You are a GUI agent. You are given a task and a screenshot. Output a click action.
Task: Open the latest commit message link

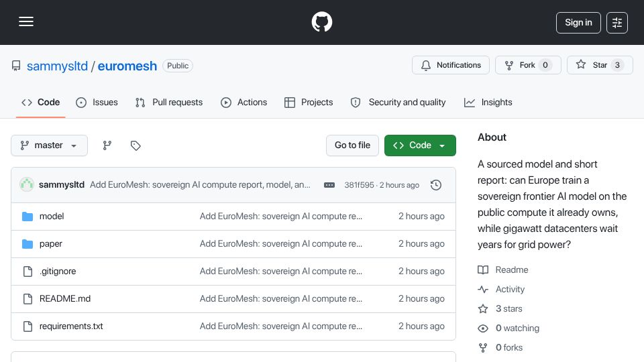point(200,185)
